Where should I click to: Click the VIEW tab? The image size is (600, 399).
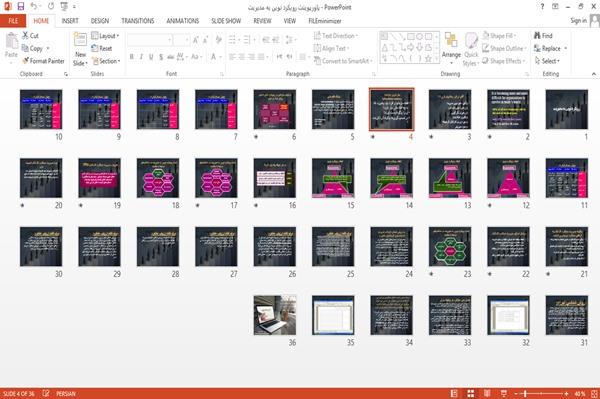pyautogui.click(x=290, y=21)
